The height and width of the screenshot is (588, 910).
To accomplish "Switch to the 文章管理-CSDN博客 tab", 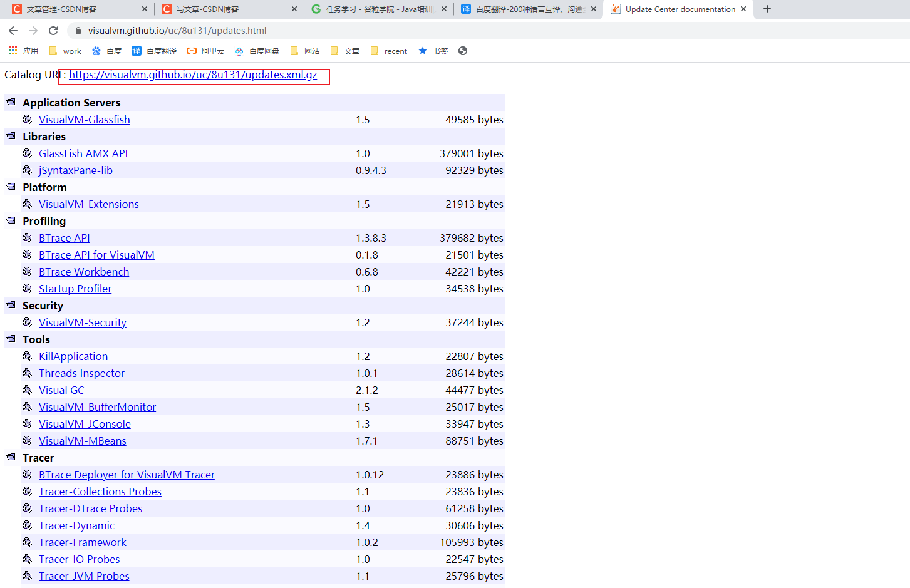I will tap(79, 9).
